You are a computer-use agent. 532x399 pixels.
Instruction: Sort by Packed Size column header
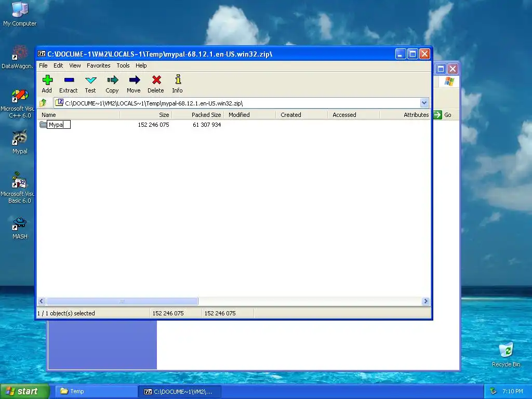click(198, 115)
